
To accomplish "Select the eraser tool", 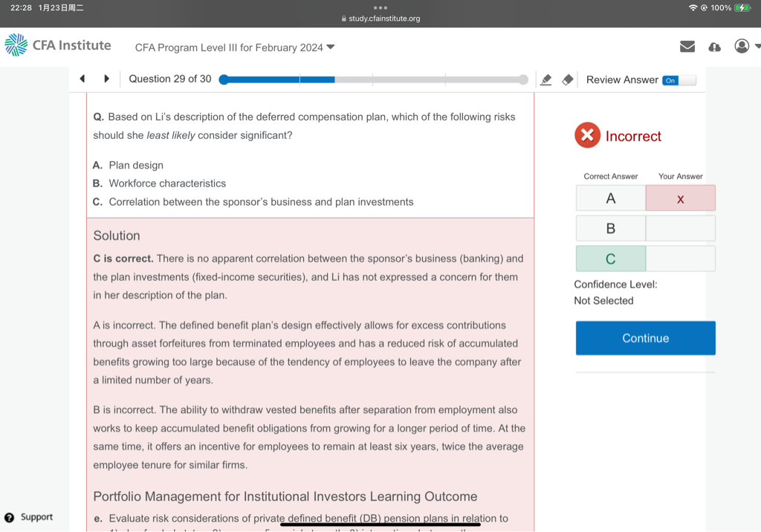I will pyautogui.click(x=568, y=80).
